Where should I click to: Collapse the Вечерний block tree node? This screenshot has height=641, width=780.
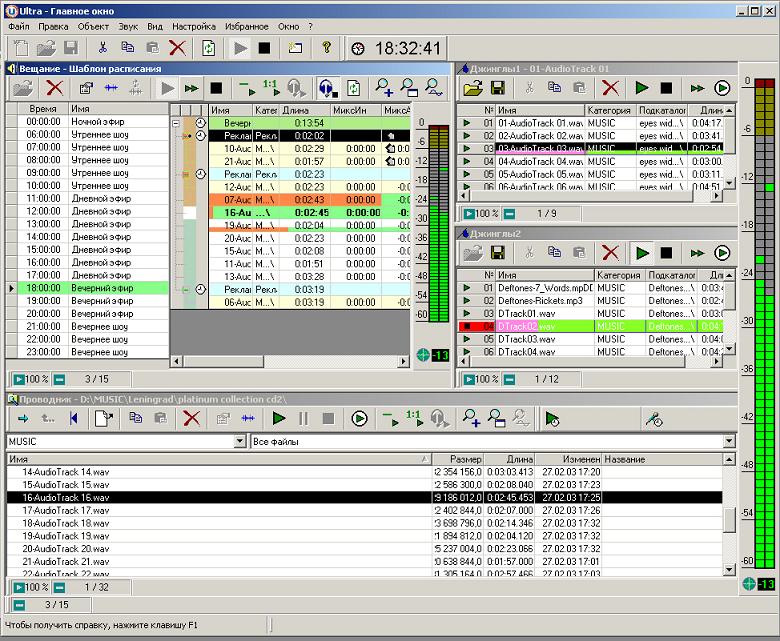tap(176, 123)
